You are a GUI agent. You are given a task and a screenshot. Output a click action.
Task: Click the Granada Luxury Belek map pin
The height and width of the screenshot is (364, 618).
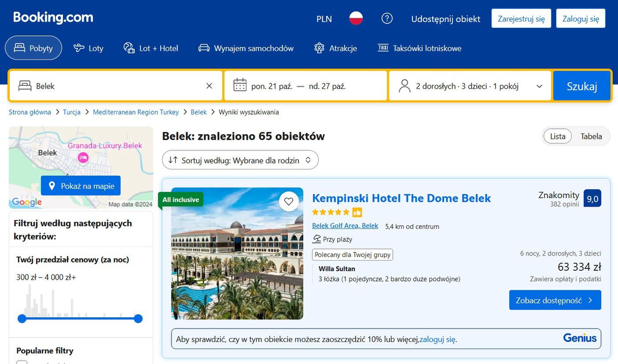83,157
